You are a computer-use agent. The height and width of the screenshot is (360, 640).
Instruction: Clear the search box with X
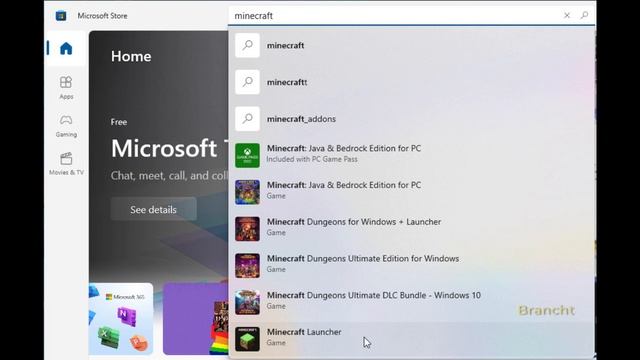pyautogui.click(x=567, y=16)
